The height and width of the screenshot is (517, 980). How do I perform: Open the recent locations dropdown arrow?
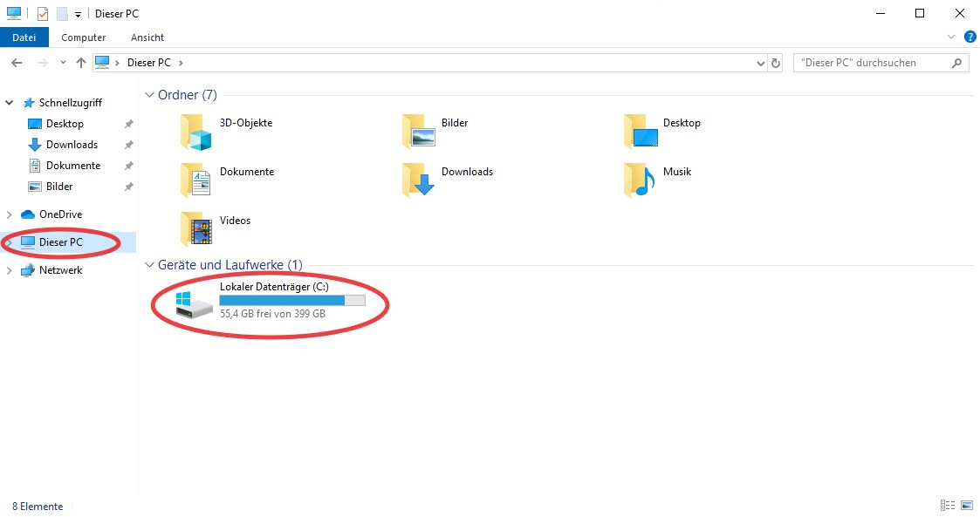(x=63, y=63)
